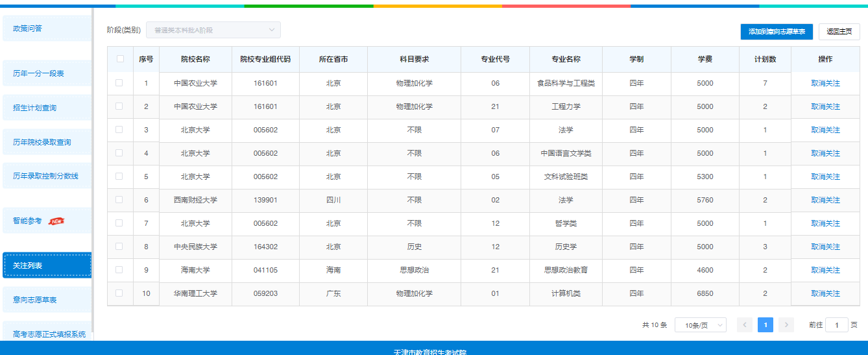
Task: Click 取消关注 for row 9 思想政治教育
Action: [x=825, y=270]
